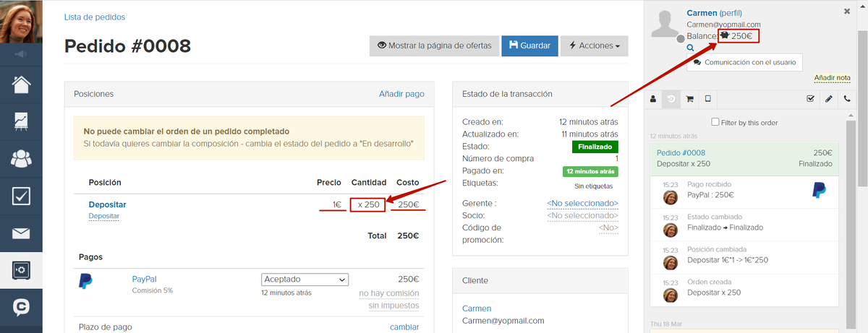
Task: Click Comunicación con el usuario button
Action: coord(744,62)
